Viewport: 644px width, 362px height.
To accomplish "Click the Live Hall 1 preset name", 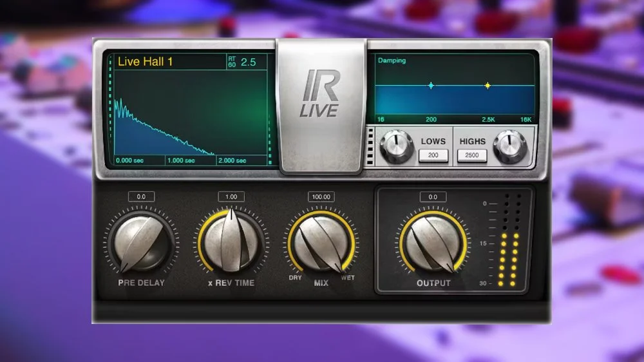I will 145,62.
